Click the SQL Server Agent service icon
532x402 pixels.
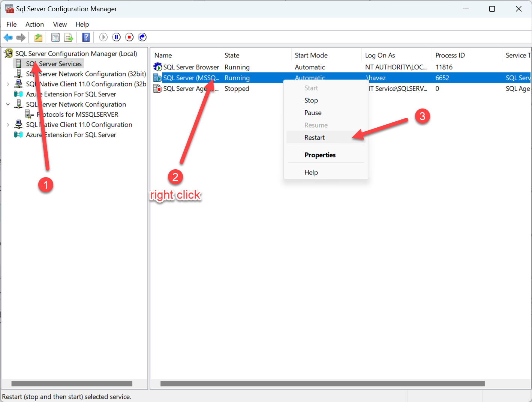point(158,89)
